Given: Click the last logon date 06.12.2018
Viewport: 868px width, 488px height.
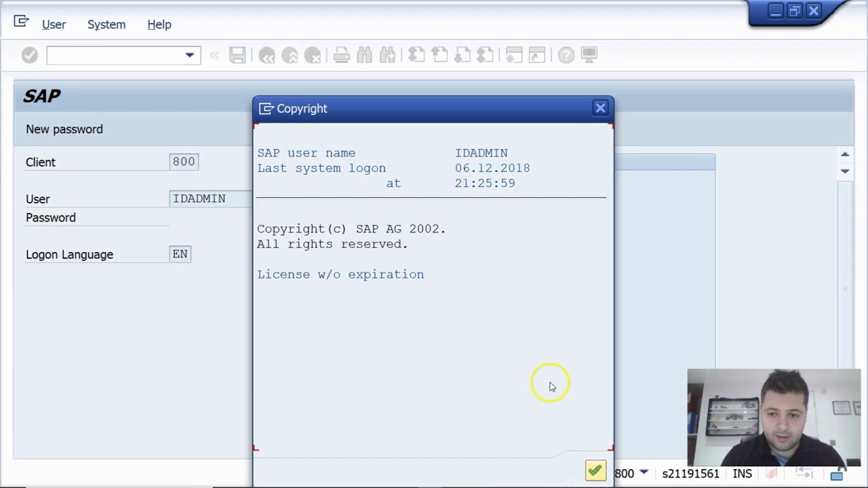Looking at the screenshot, I should point(492,168).
